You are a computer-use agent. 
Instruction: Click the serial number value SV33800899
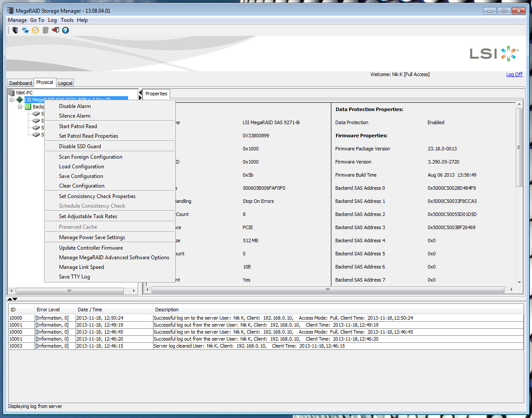(256, 136)
